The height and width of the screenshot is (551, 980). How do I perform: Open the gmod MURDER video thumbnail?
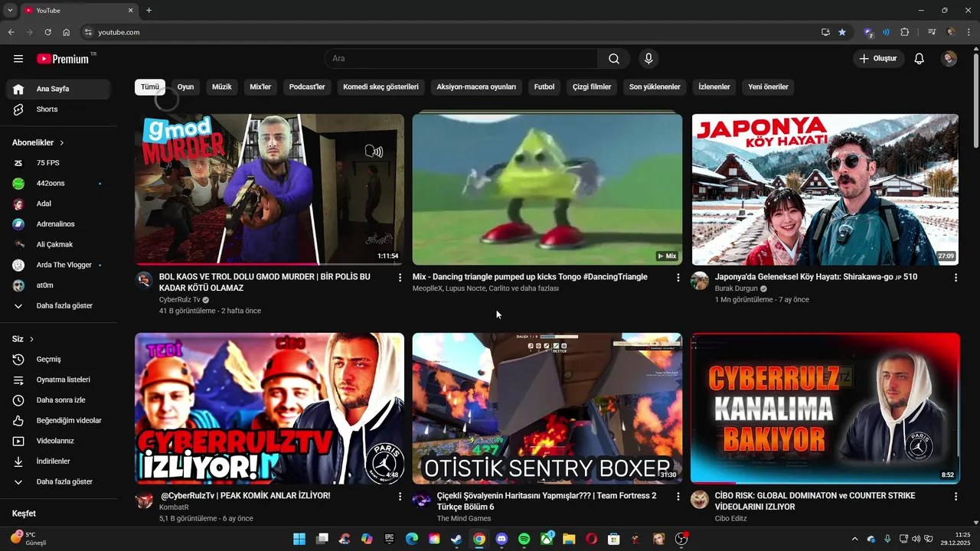[269, 189]
